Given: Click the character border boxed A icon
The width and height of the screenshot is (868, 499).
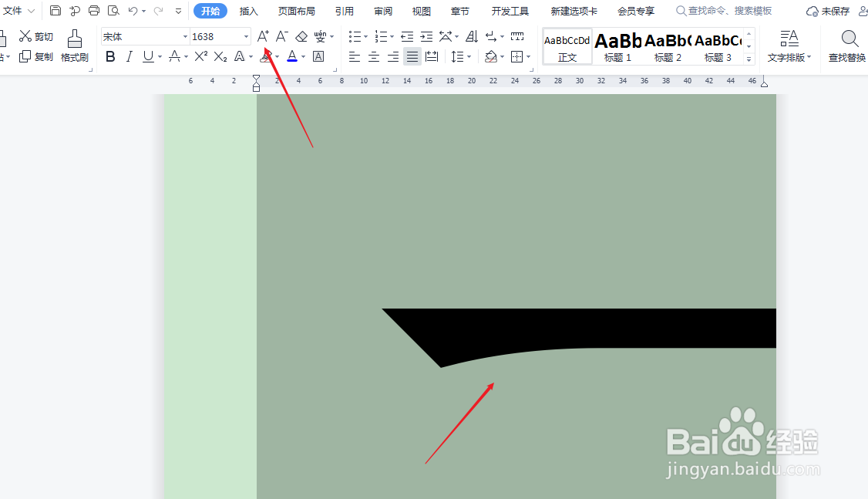Looking at the screenshot, I should 318,56.
